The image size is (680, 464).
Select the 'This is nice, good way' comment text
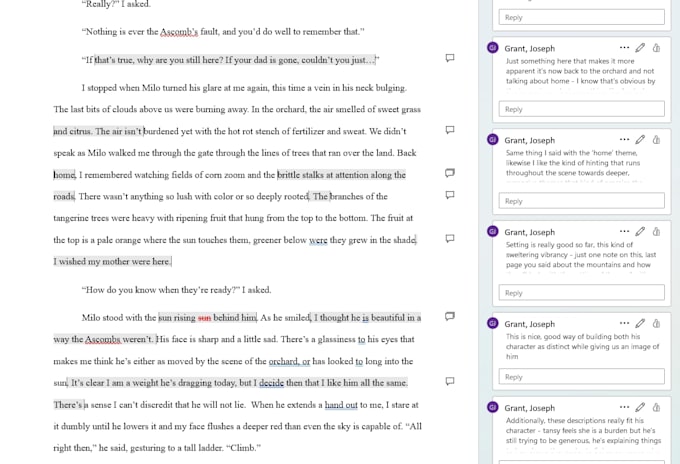click(x=582, y=346)
